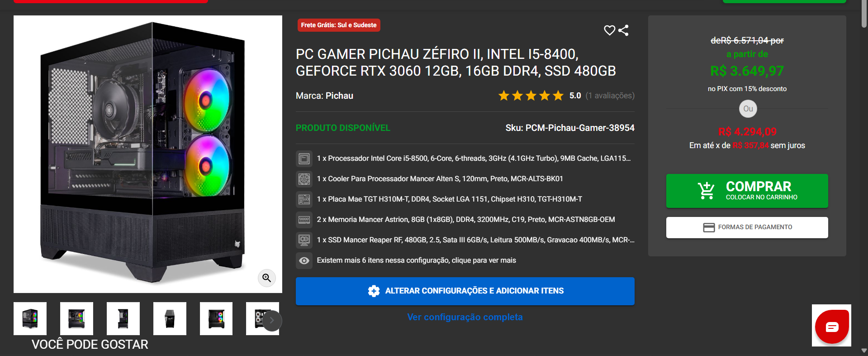Click the gear icon on the blue configuration button
This screenshot has width=868, height=356.
[374, 291]
